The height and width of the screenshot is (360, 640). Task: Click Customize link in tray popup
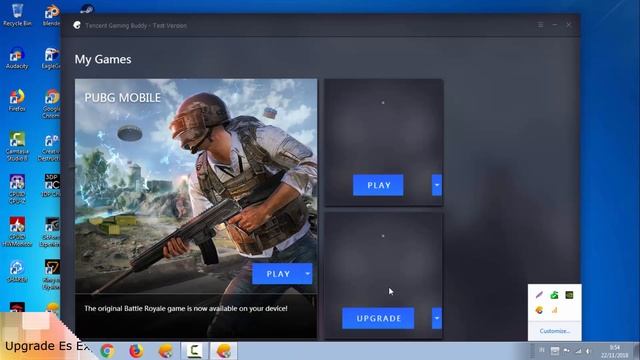pos(554,331)
